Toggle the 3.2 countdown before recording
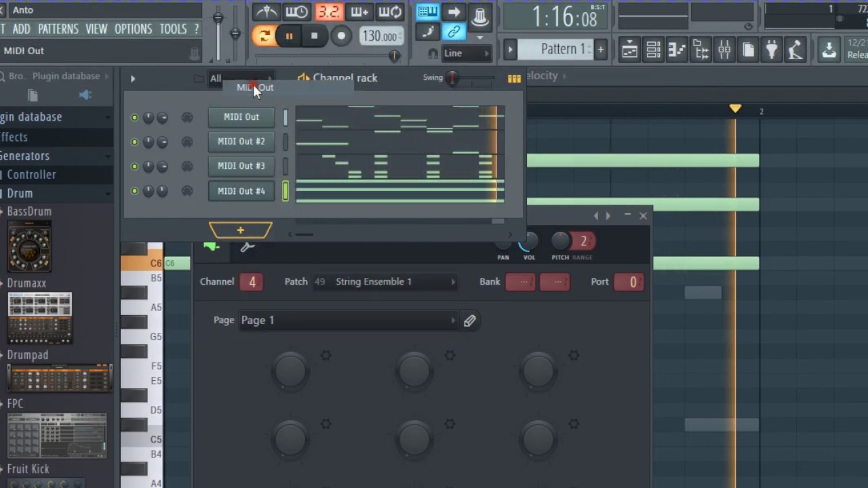The image size is (868, 488). pyautogui.click(x=329, y=12)
